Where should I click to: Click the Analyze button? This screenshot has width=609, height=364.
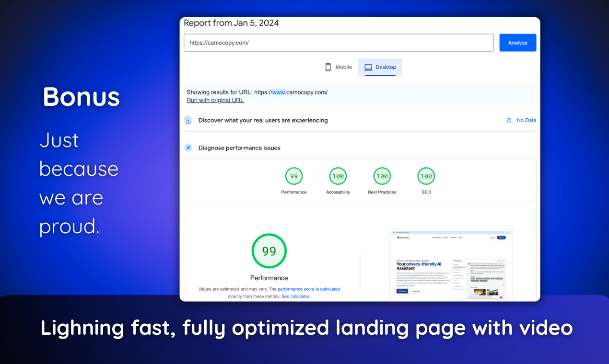pyautogui.click(x=517, y=43)
